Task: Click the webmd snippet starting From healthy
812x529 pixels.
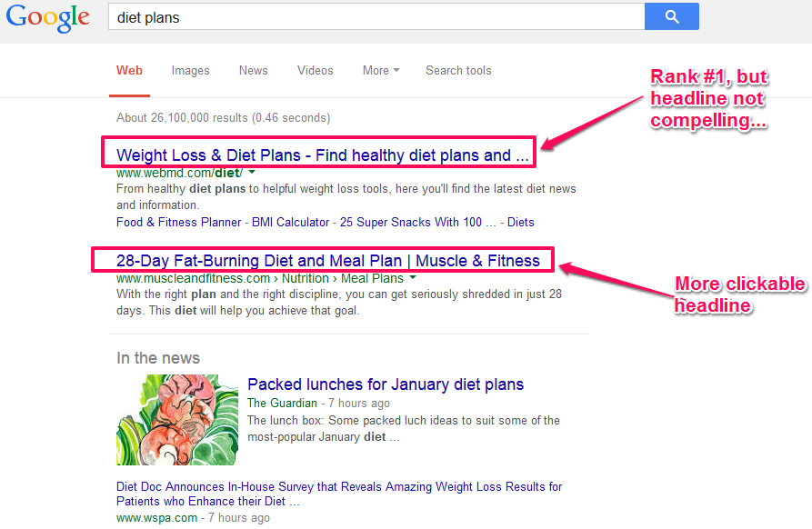Action: (346, 196)
